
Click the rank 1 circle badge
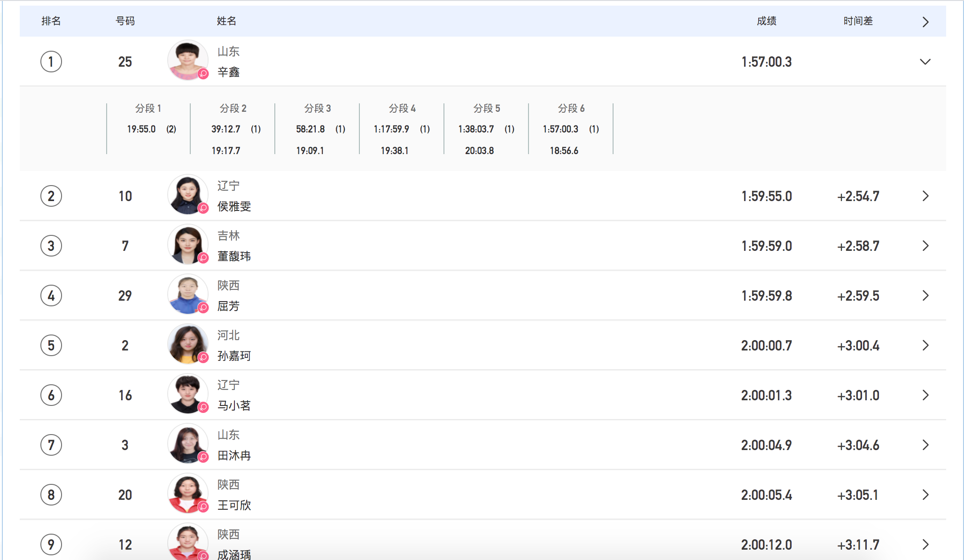point(51,62)
